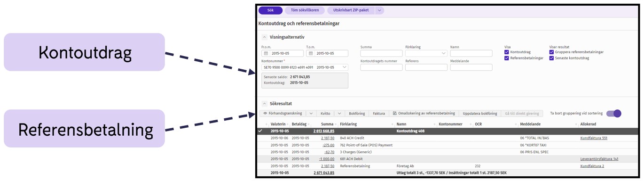Uncheck the Kontoutdrag checkbox
The image size is (644, 181).
point(507,52)
